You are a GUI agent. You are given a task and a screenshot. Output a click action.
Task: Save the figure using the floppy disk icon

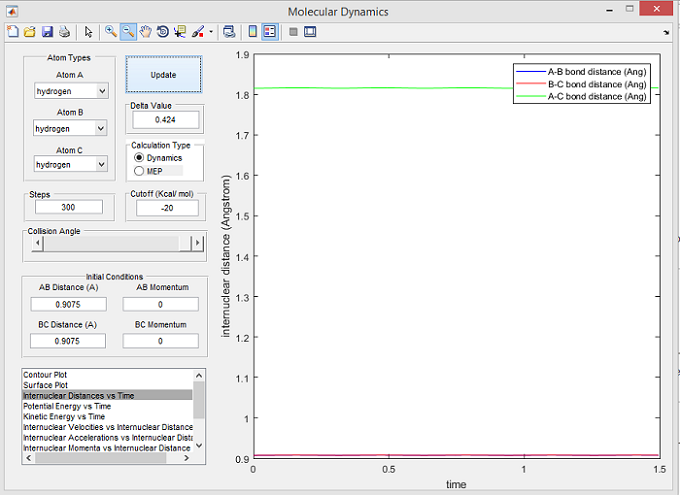point(47,31)
